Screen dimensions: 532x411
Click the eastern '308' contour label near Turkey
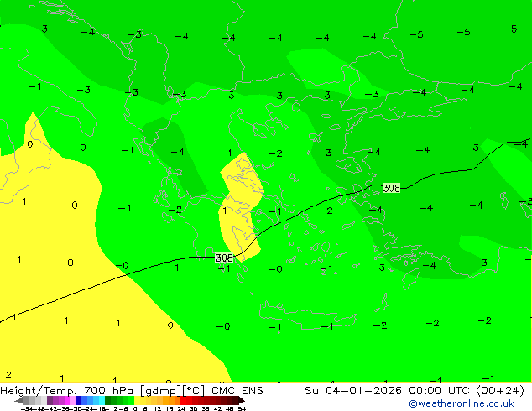(x=391, y=188)
